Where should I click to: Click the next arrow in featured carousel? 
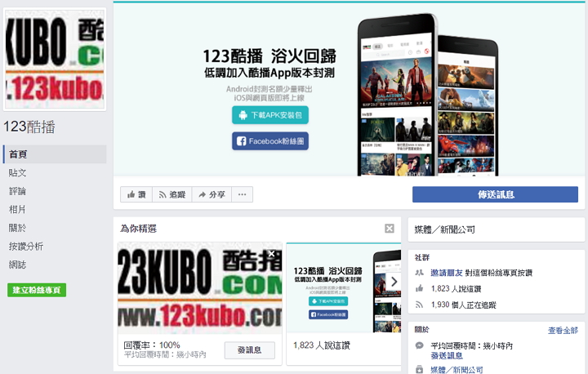[394, 282]
